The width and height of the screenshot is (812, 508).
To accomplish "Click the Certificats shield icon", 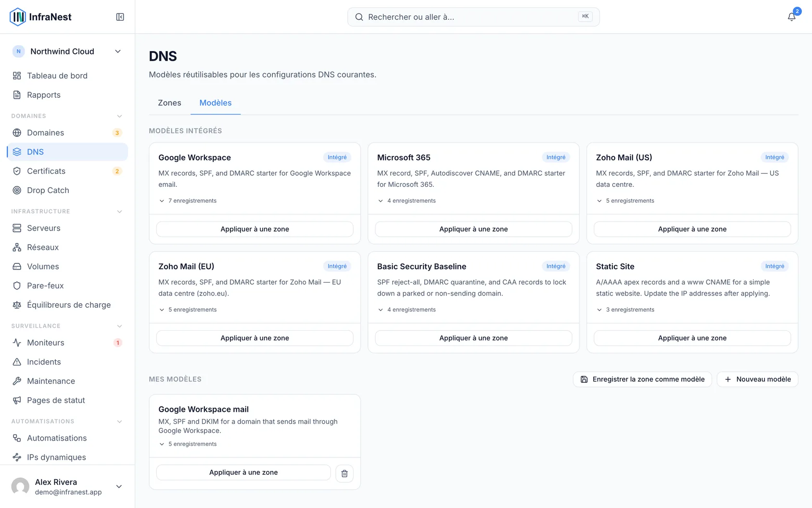I will click(x=17, y=171).
